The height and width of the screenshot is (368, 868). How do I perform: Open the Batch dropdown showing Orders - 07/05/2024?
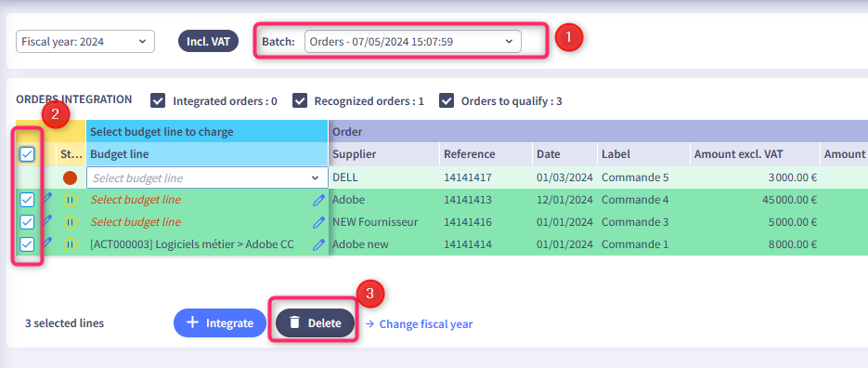coord(412,42)
